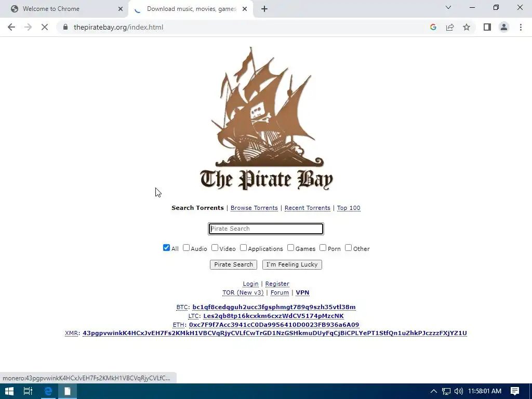The width and height of the screenshot is (532, 399).
Task: Click the taskbar clock showing 11:58:01 AM
Action: 485,391
